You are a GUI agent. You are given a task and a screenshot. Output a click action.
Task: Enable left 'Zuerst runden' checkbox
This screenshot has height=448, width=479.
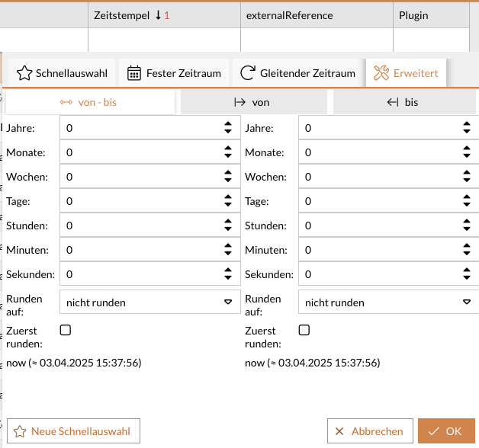click(66, 330)
